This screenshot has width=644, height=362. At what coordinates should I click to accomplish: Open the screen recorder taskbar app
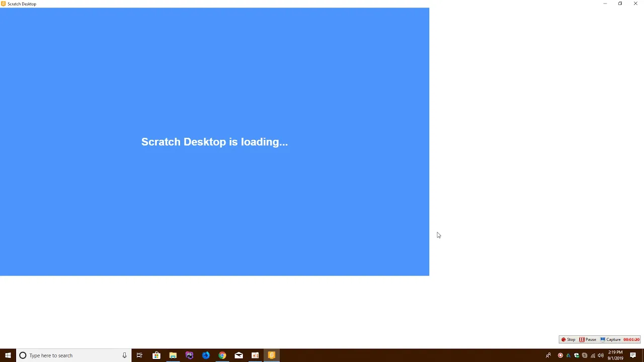[x=255, y=355]
